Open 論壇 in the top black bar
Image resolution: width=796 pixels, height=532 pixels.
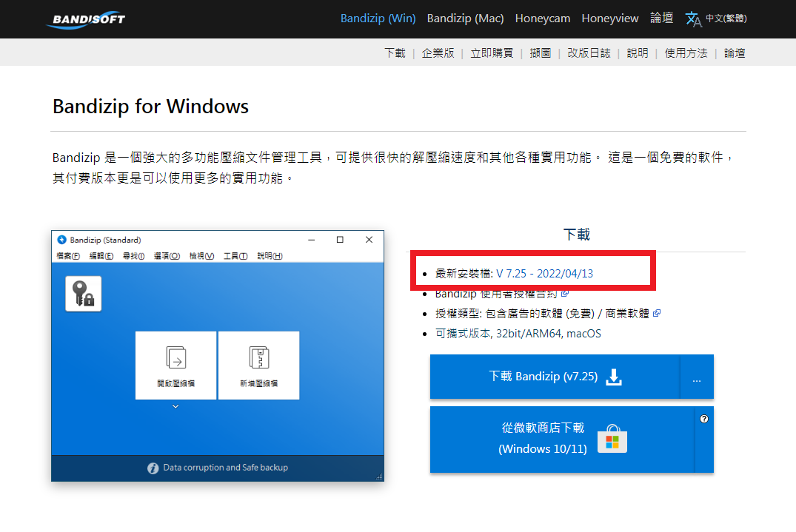[x=662, y=18]
